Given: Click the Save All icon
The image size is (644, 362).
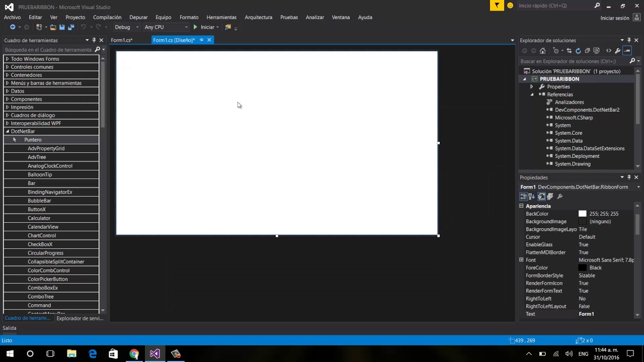Looking at the screenshot, I should [x=71, y=27].
